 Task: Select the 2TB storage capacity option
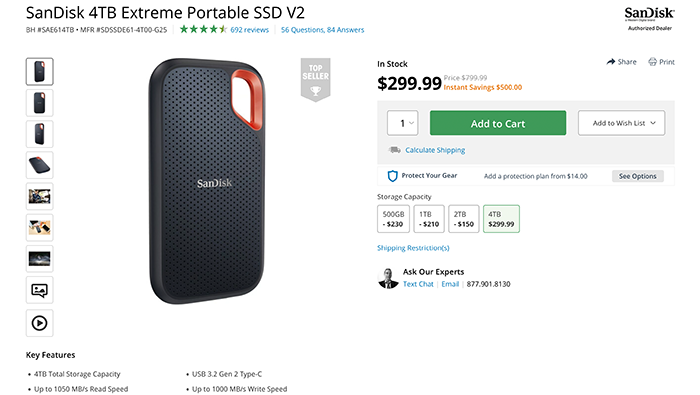tap(464, 219)
